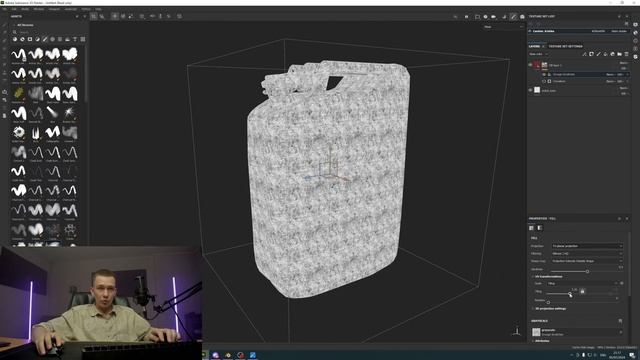This screenshot has width=640, height=360.
Task: Select the first brush thumbnail in assets
Action: coord(18,54)
